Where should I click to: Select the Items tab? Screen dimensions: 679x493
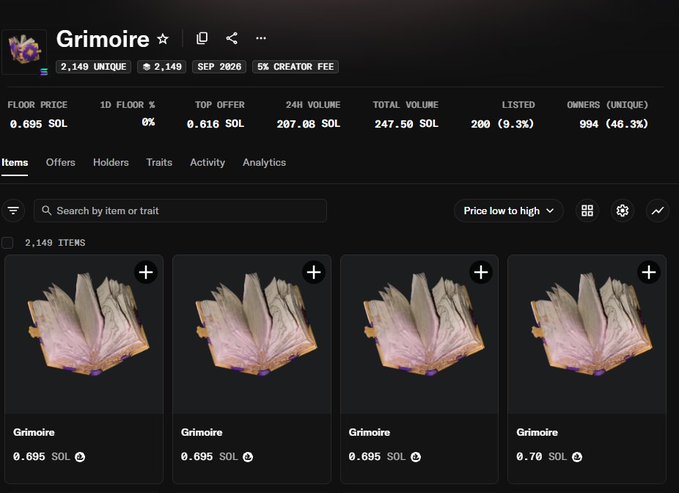15,162
